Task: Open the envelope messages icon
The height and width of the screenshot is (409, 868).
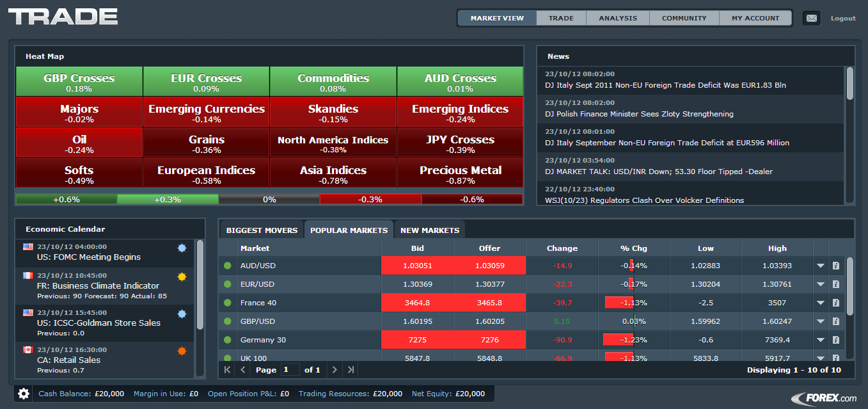Action: (x=811, y=18)
